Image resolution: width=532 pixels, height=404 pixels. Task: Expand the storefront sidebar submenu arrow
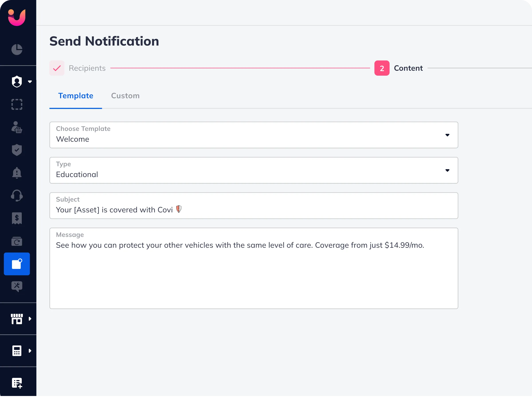30,319
